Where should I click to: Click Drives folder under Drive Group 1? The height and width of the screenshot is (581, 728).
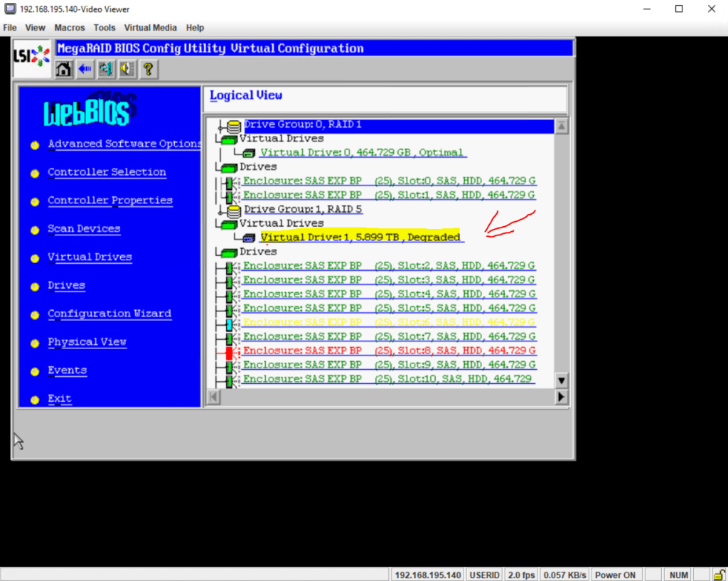click(229, 252)
